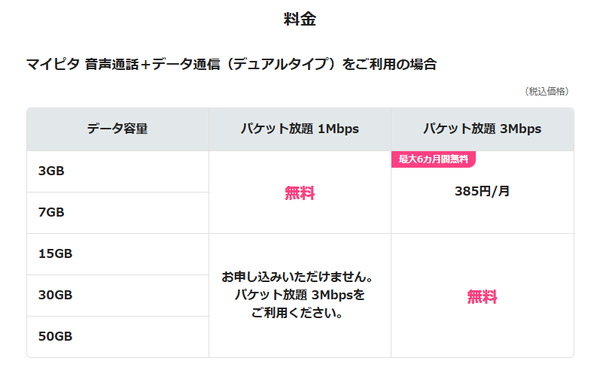Click the お申し込みいただけません text line
The width and height of the screenshot is (600, 370).
[x=297, y=277]
